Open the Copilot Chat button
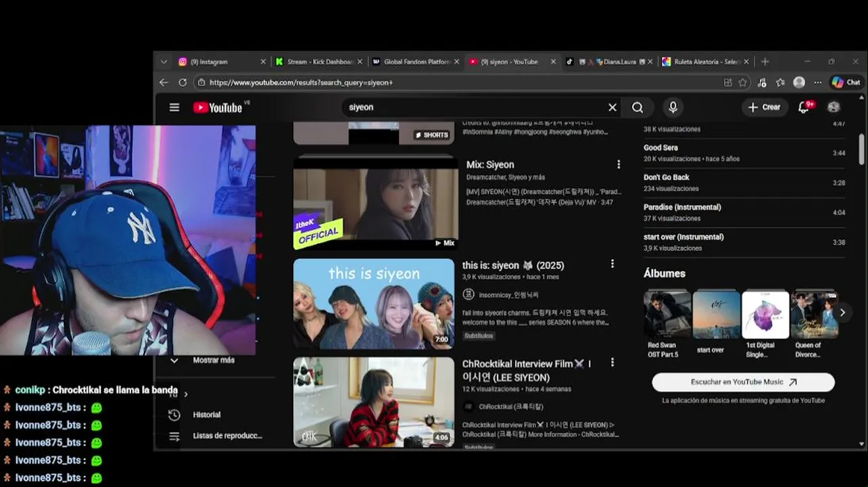This screenshot has height=487, width=868. tap(846, 83)
